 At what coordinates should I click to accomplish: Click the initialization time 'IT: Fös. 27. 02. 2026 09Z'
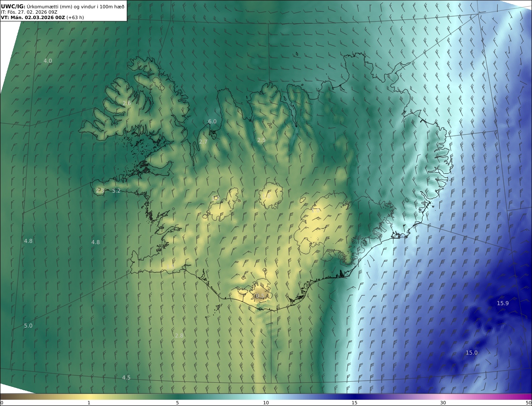(x=29, y=12)
